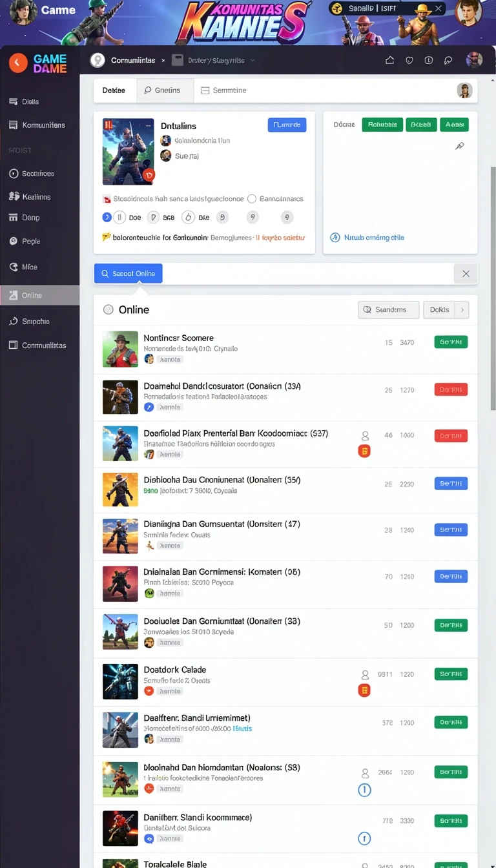This screenshot has height=868, width=496.
Task: Click the green button on Dloolnahd Dan row
Action: coord(451,772)
